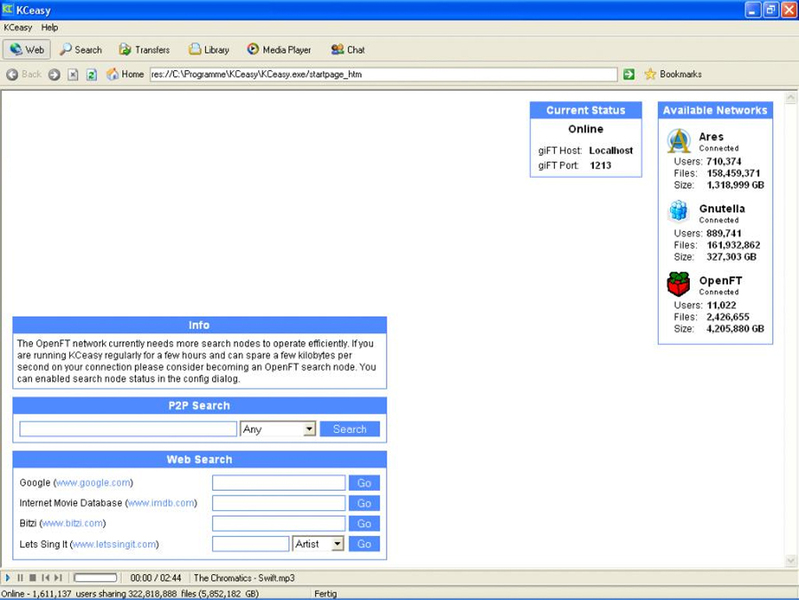Click the Gnutella files count 161,932,862
This screenshot has width=799, height=600.
[733, 245]
